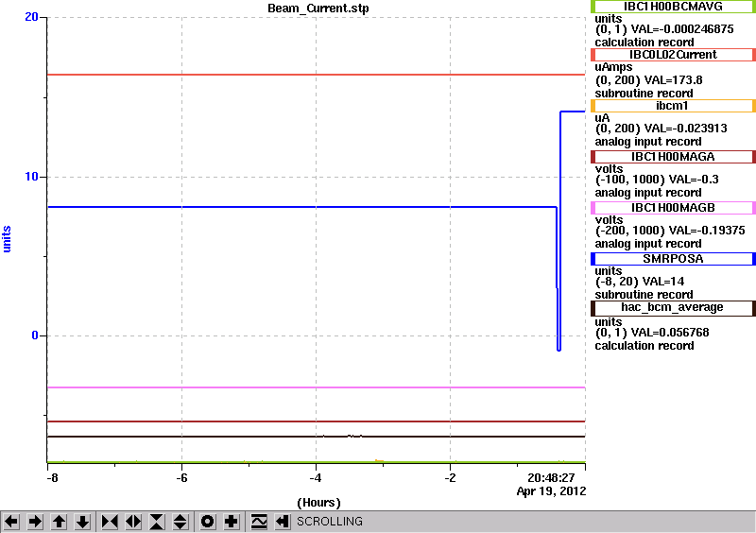Click the uAmps units label
This screenshot has width=756, height=533.
coord(613,67)
